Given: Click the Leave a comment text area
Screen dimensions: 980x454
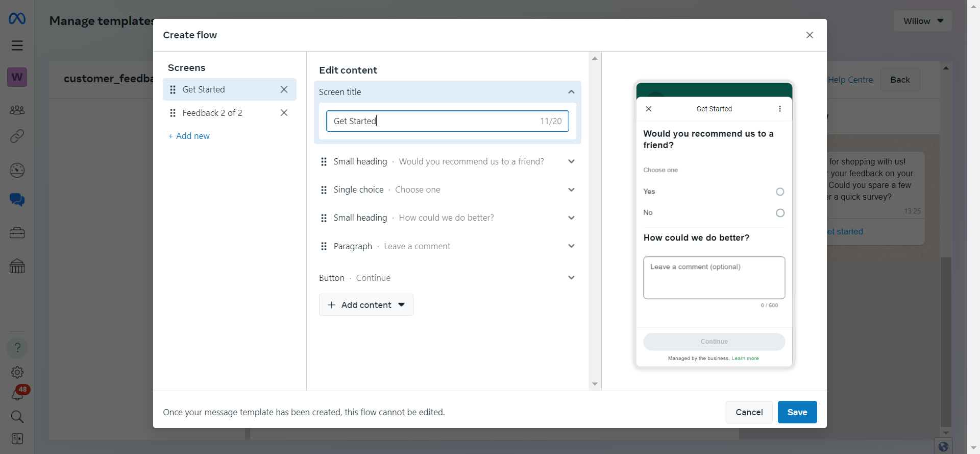Looking at the screenshot, I should [714, 278].
